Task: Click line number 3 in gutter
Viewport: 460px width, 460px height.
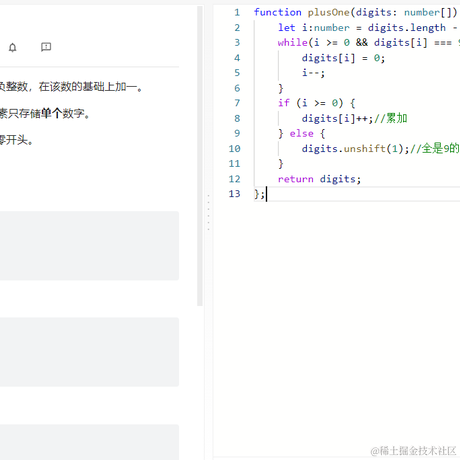Action: coord(237,43)
